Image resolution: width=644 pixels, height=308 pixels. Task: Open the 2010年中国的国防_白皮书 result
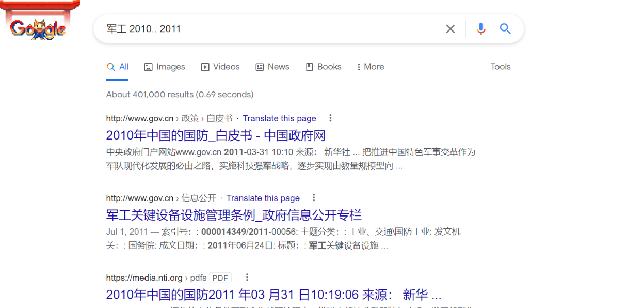click(x=217, y=134)
